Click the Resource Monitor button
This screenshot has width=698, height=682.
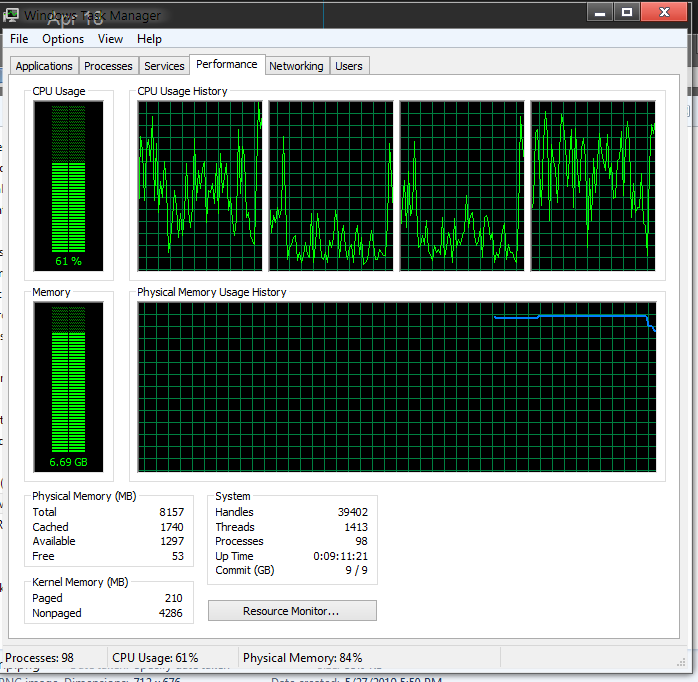pyautogui.click(x=292, y=611)
